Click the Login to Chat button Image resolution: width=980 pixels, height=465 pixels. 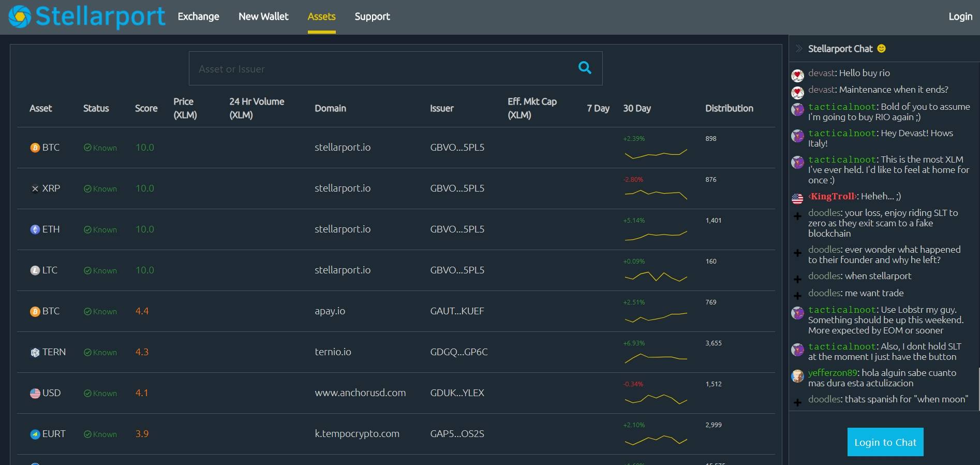point(885,442)
